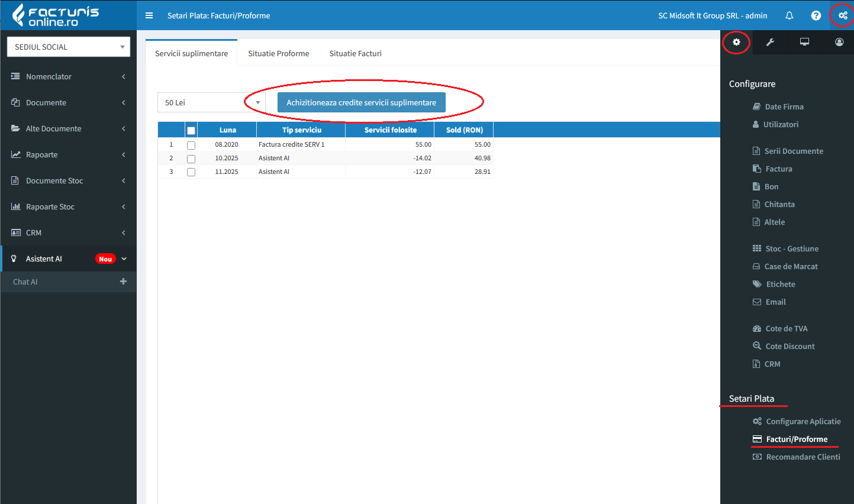Click the help question mark icon

tap(816, 15)
